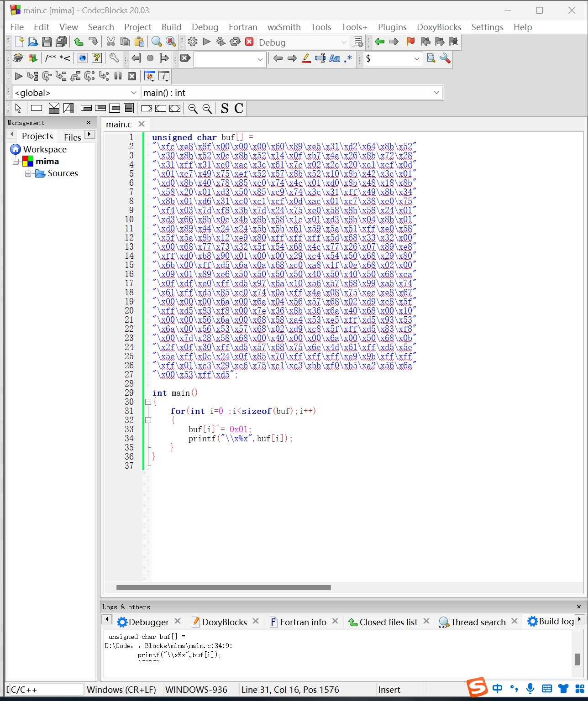This screenshot has width=588, height=701.
Task: Open Find with magnifier icon
Action: click(157, 42)
